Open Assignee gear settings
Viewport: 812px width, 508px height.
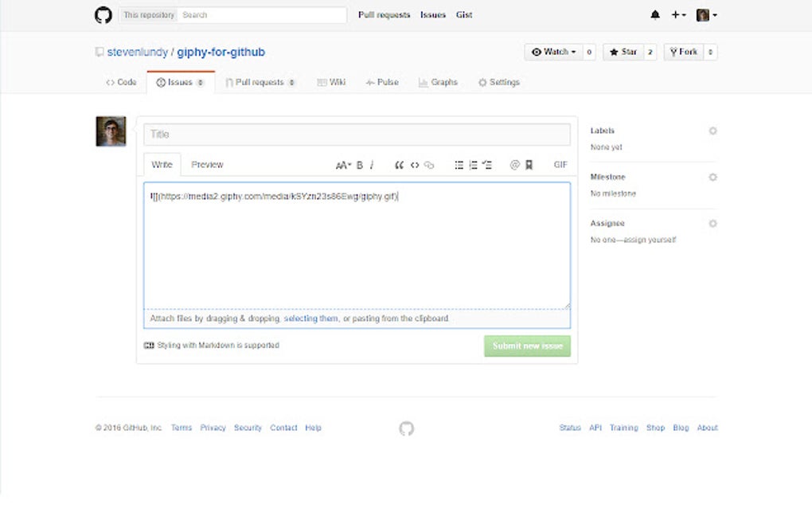click(x=712, y=224)
